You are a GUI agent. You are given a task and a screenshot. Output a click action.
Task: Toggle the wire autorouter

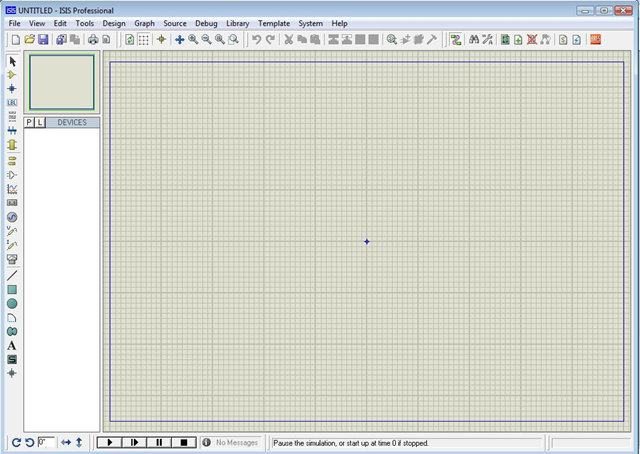tap(456, 40)
